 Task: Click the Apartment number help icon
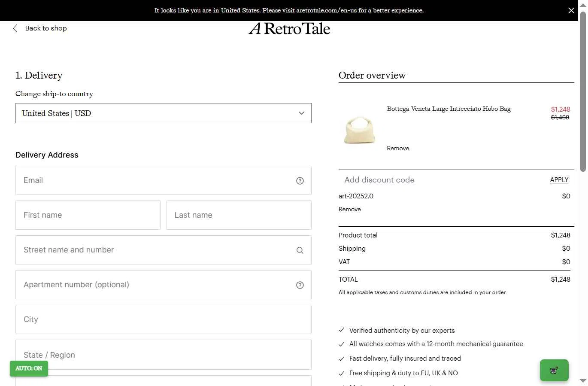tap(300, 285)
